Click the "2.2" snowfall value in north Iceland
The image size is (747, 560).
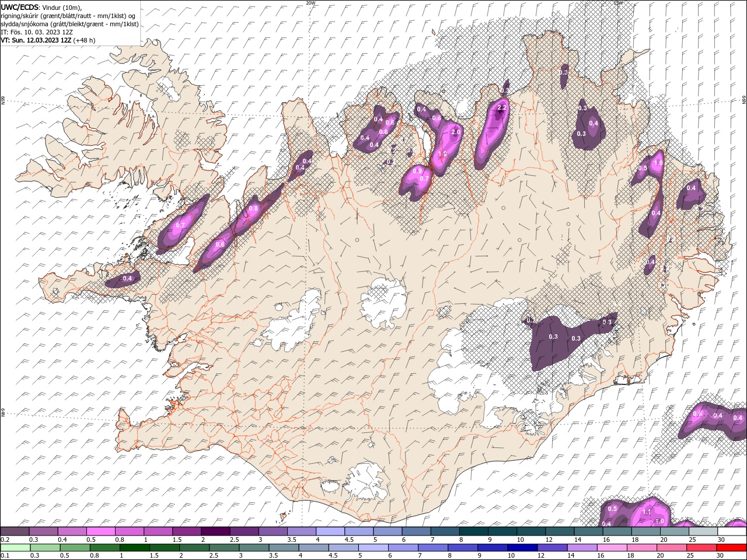501,108
